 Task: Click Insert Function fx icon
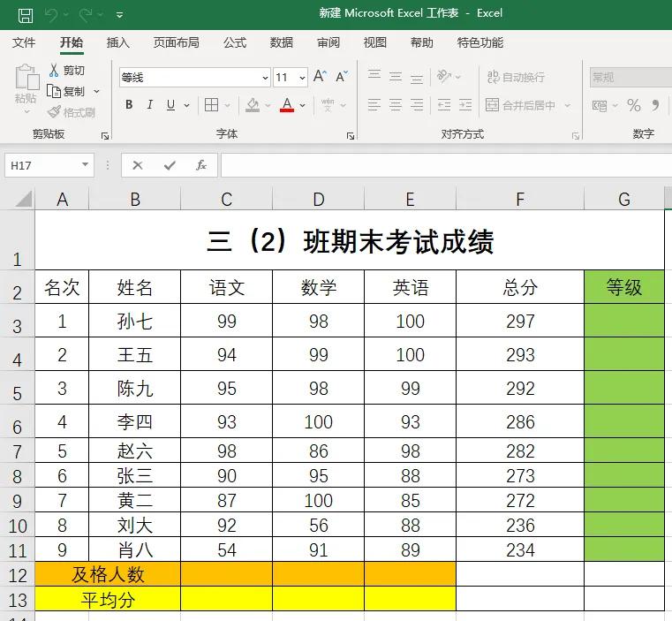coord(201,165)
